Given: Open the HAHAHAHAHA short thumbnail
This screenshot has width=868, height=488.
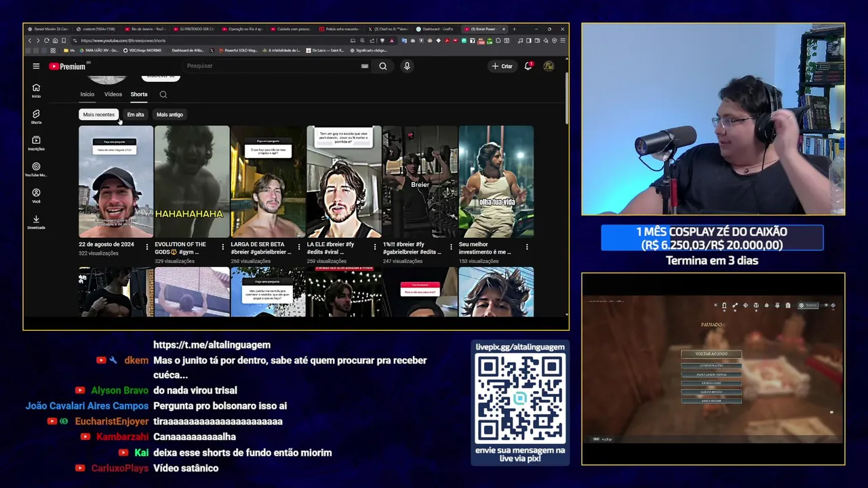Looking at the screenshot, I should pyautogui.click(x=192, y=182).
